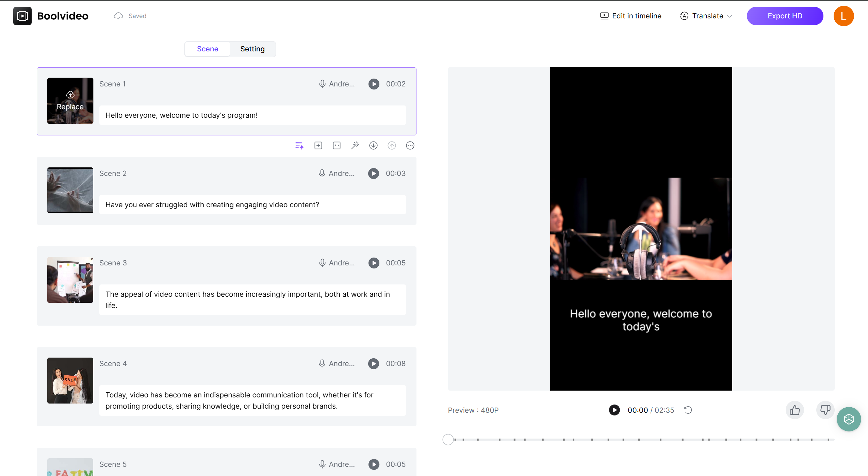Play the Scene 4 voiceover
868x476 pixels.
373,364
